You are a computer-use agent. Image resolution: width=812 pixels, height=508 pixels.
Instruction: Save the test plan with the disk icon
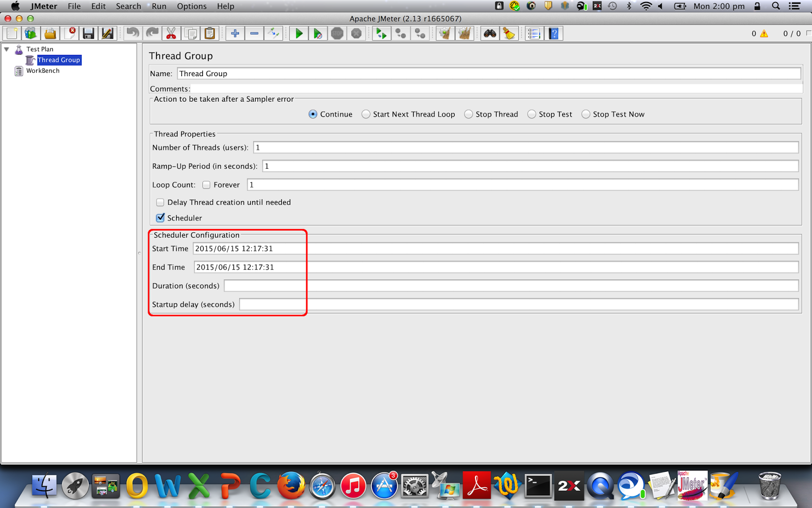click(89, 34)
